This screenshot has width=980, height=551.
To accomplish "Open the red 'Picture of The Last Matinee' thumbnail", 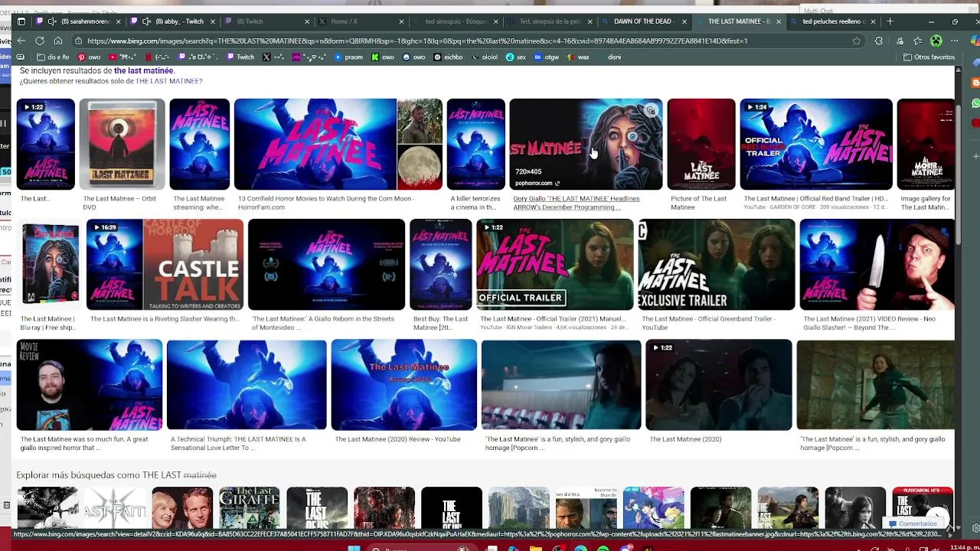I will [x=701, y=144].
